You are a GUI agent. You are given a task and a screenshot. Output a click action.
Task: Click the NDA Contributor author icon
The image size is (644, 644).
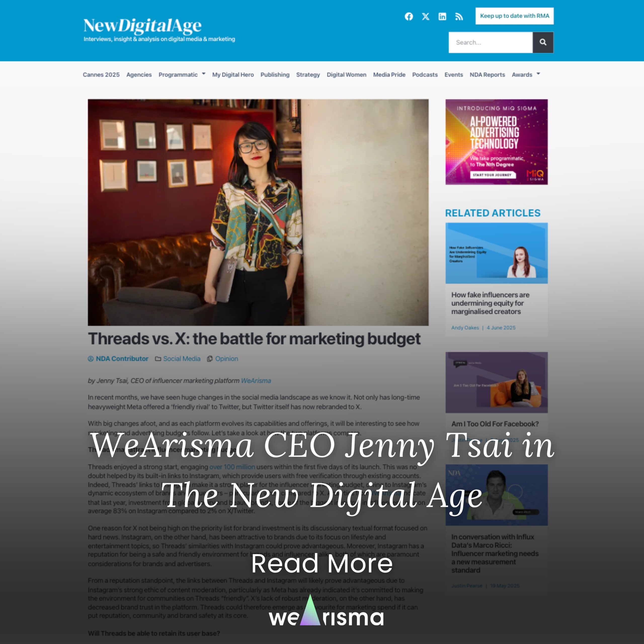pyautogui.click(x=91, y=359)
